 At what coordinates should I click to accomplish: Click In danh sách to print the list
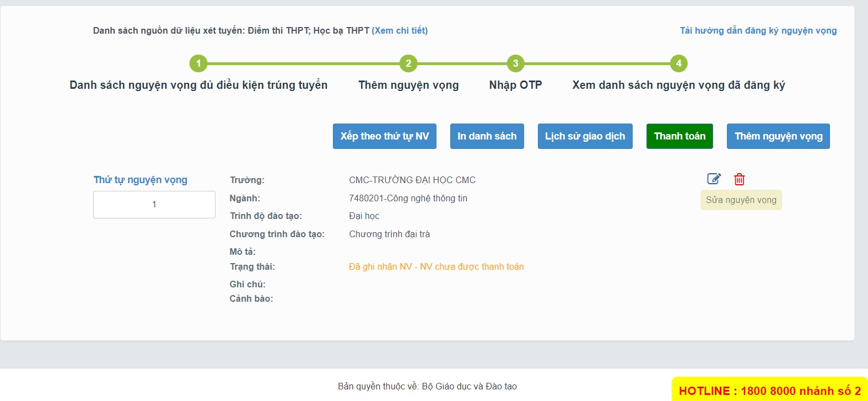[x=487, y=136]
